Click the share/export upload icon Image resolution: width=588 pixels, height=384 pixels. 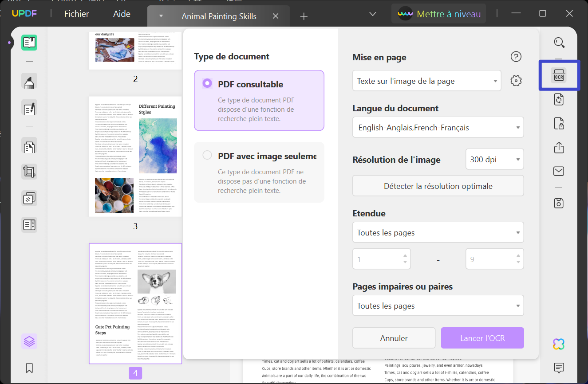pos(559,147)
